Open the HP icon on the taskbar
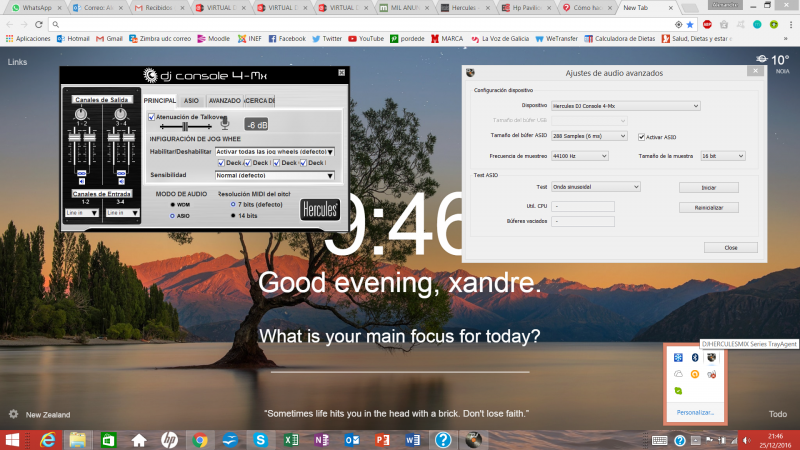The width and height of the screenshot is (800, 450). coord(169,440)
